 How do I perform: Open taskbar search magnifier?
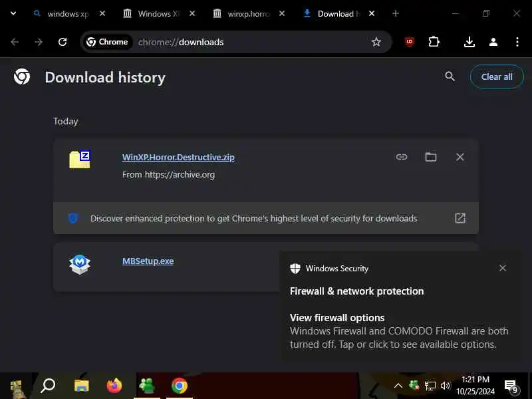coord(48,386)
